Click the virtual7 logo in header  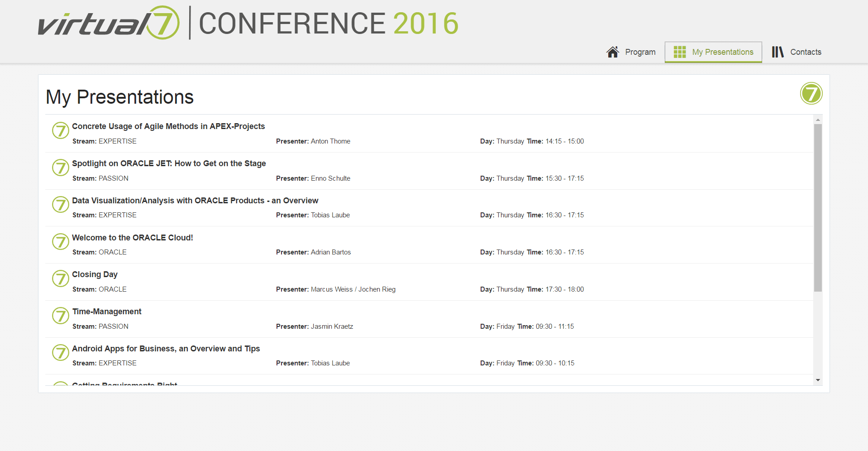[109, 24]
